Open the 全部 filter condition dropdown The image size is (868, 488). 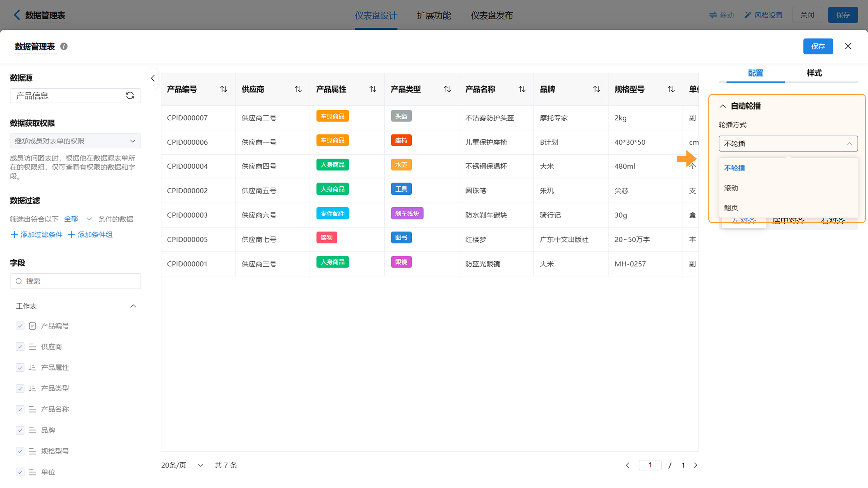(x=78, y=219)
